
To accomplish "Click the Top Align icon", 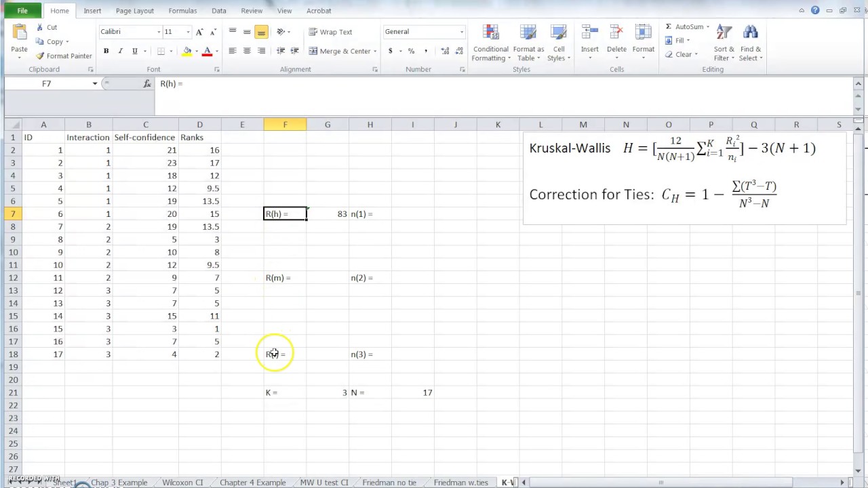I will coord(233,32).
